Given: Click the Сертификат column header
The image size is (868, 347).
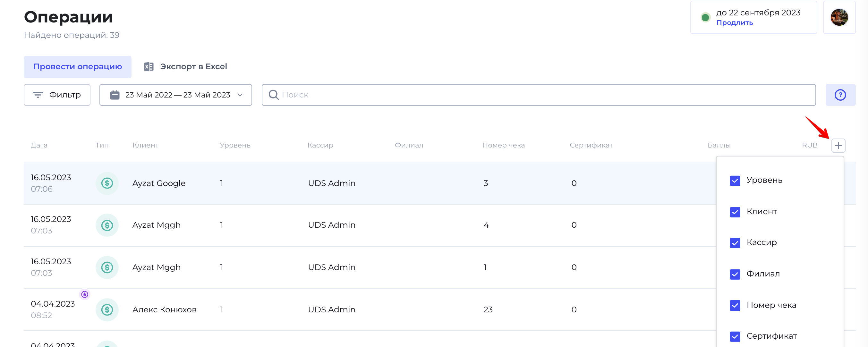Looking at the screenshot, I should coord(591,145).
